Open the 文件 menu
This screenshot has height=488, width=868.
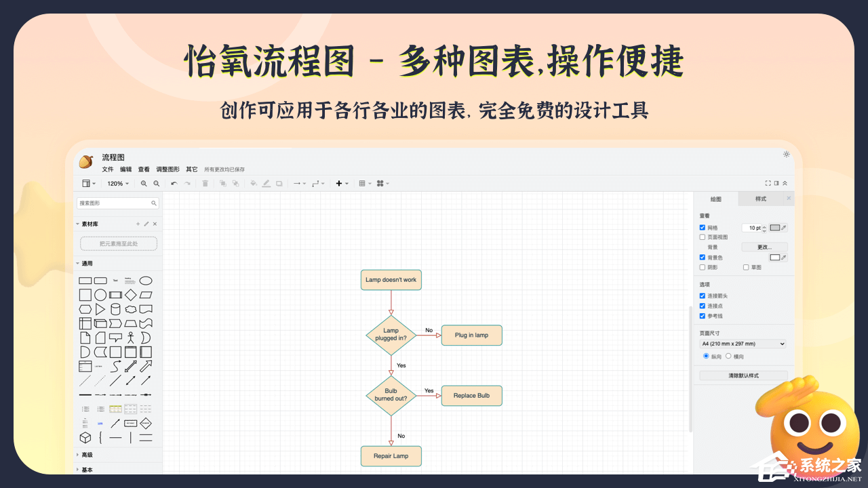click(108, 169)
